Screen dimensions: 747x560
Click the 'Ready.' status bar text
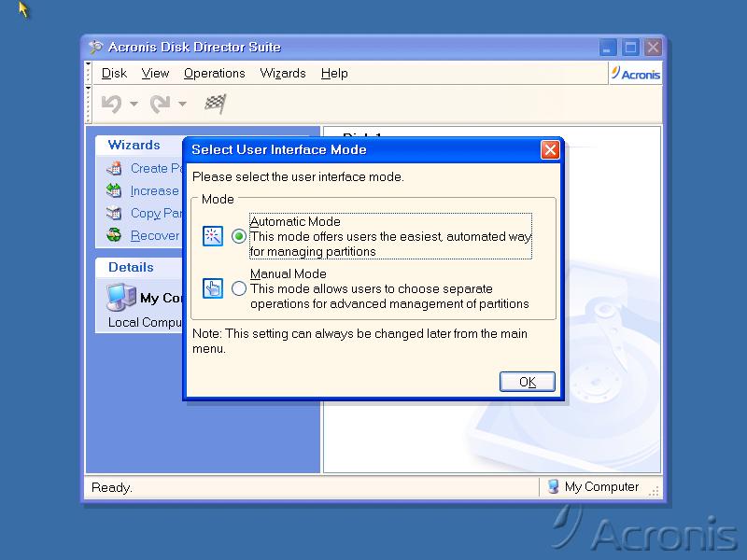click(111, 487)
